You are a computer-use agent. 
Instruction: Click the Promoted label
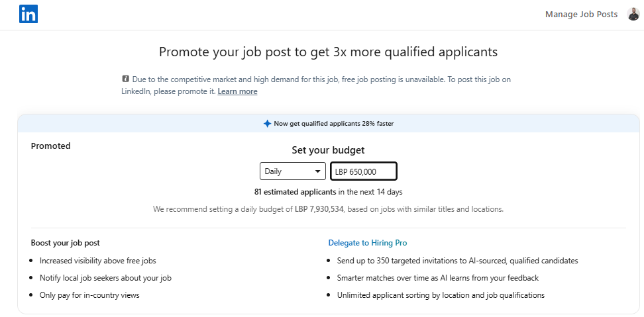click(x=50, y=146)
